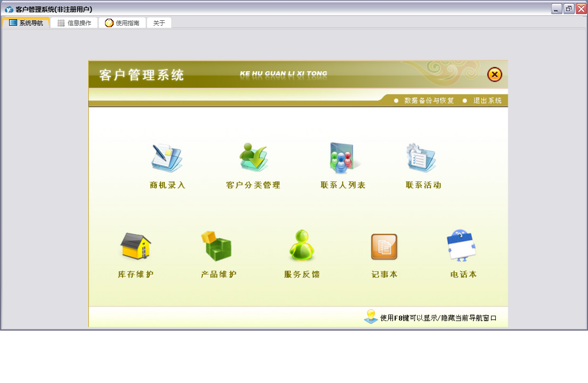Click the 客户分类管理 text label
The width and height of the screenshot is (588, 383).
pyautogui.click(x=253, y=185)
